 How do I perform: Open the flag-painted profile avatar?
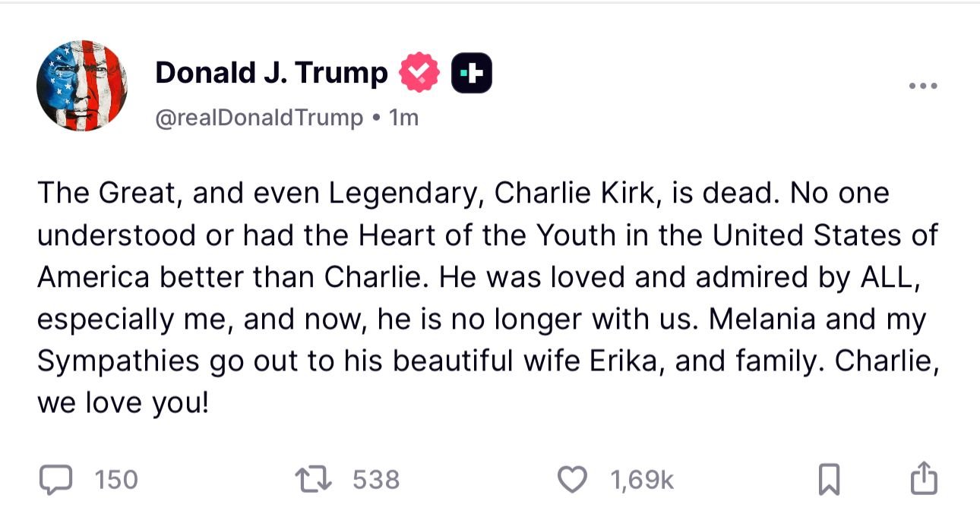tap(82, 86)
